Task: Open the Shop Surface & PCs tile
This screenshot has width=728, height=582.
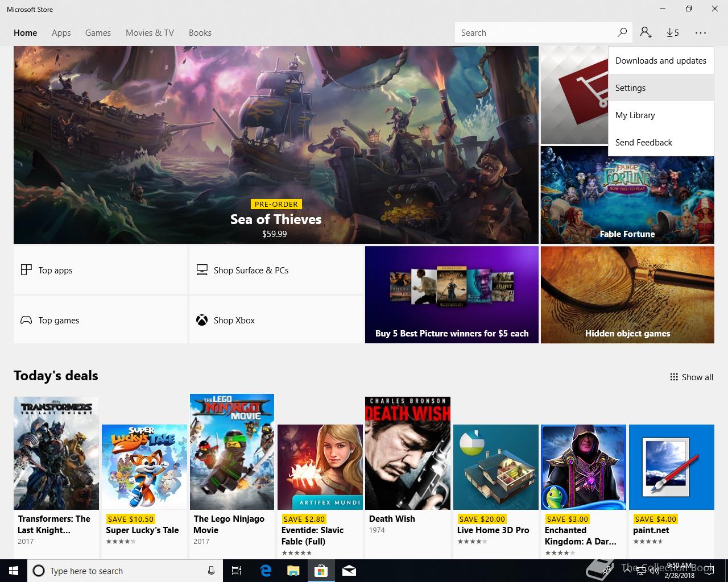Action: [x=276, y=270]
